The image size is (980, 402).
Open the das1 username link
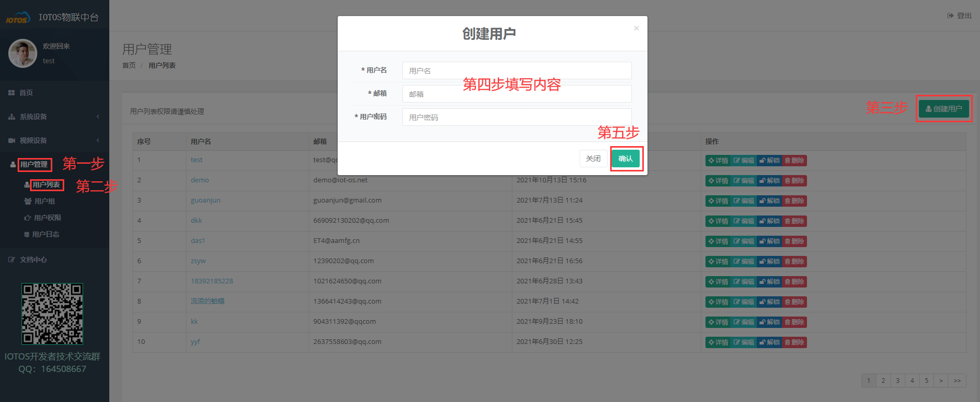point(198,241)
